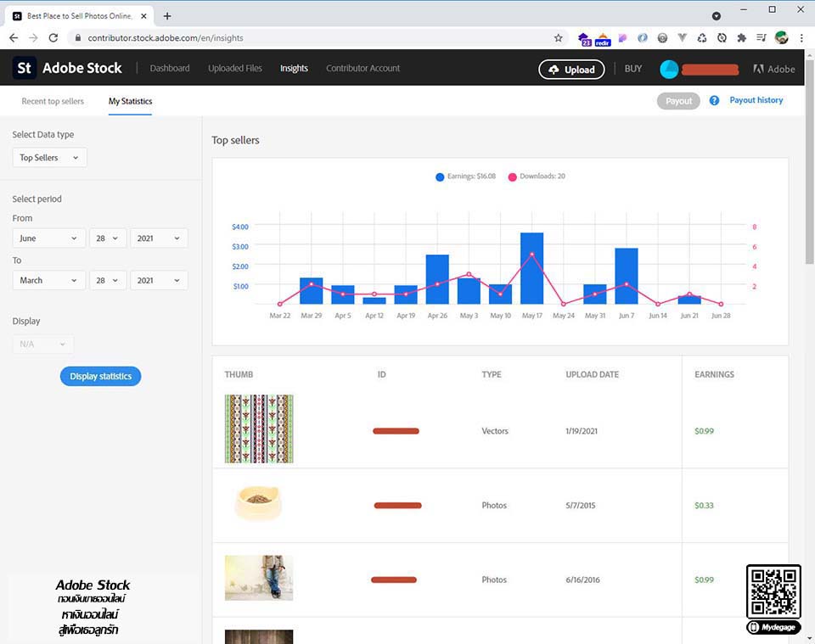This screenshot has height=644, width=815.
Task: Click the circular sync clock extension icon
Action: (722, 38)
